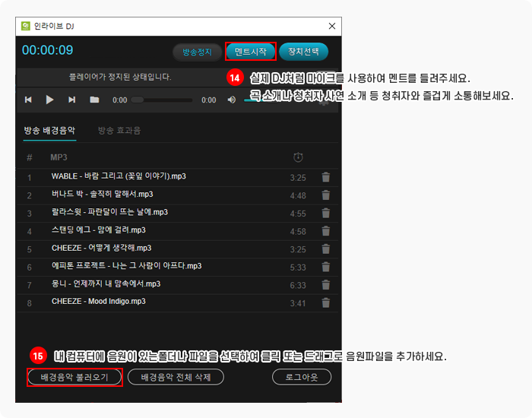
Task: Click 배경음악 전체 삭제 button
Action: pos(176,377)
